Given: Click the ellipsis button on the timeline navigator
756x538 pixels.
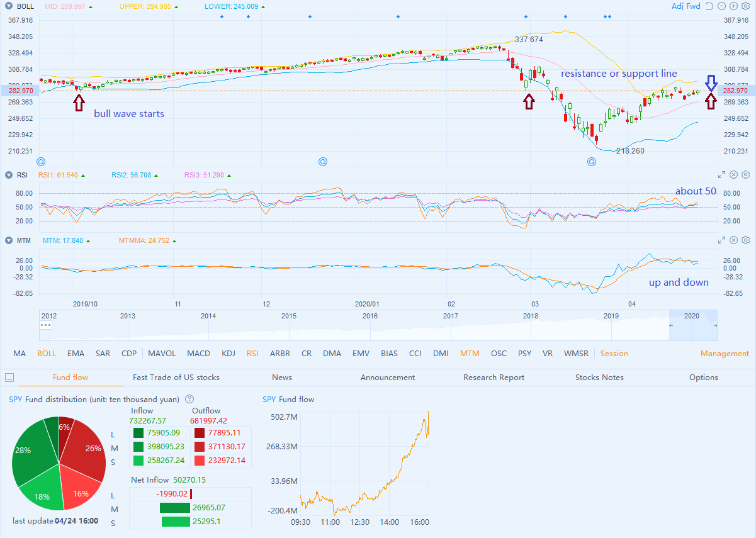Looking at the screenshot, I should (x=46, y=325).
